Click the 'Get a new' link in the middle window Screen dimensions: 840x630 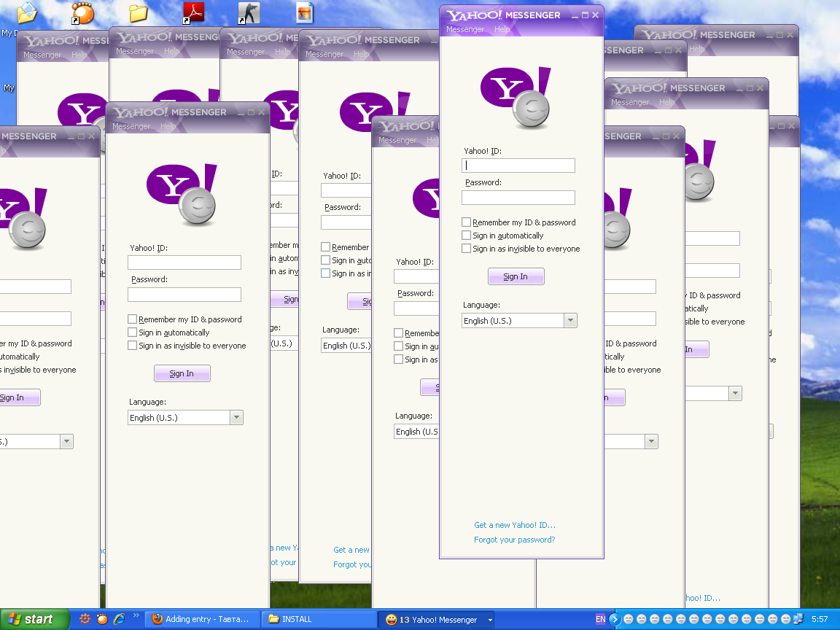click(x=351, y=550)
